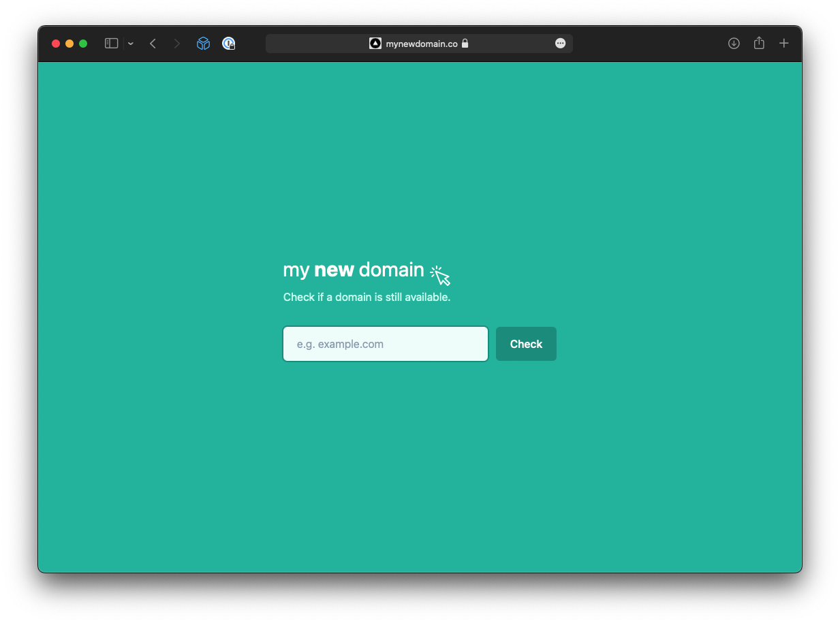Go forward with the forward arrow
840x623 pixels.
coord(177,44)
